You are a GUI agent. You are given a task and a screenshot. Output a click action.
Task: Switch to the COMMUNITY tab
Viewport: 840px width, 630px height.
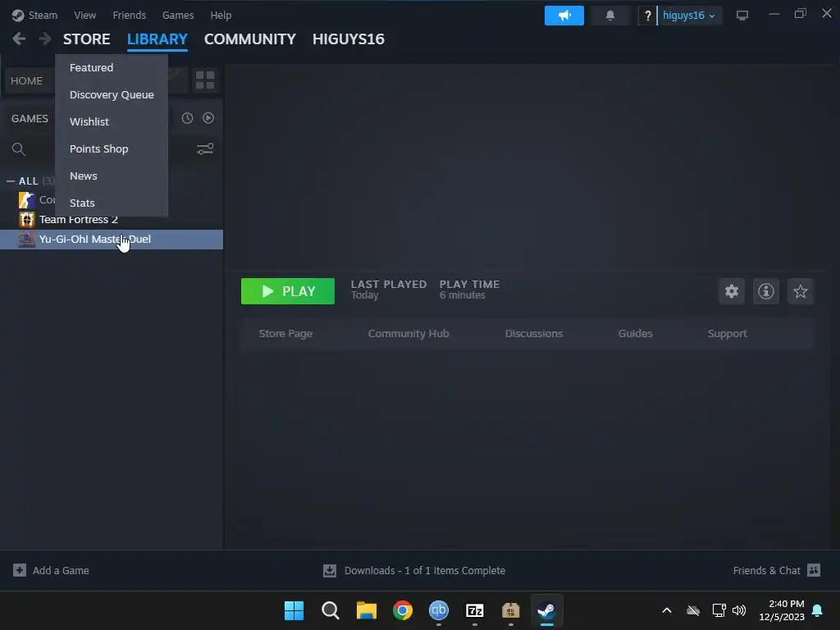(x=249, y=39)
